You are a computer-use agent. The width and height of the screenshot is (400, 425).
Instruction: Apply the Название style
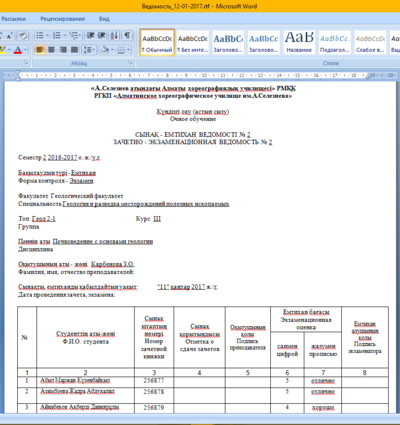[299, 43]
